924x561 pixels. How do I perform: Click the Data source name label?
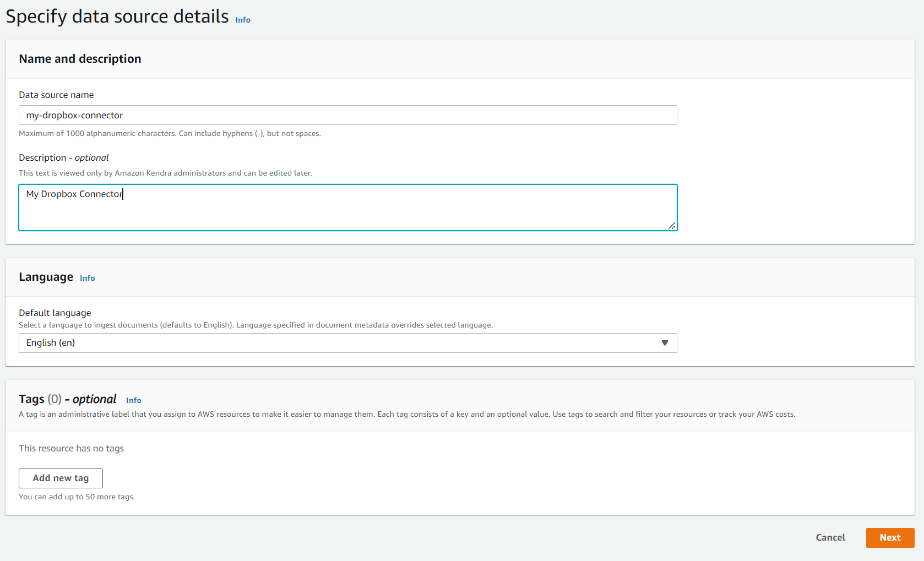tap(56, 95)
